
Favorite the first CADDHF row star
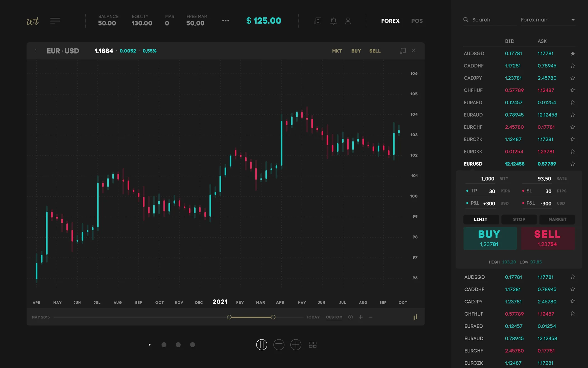pos(573,66)
